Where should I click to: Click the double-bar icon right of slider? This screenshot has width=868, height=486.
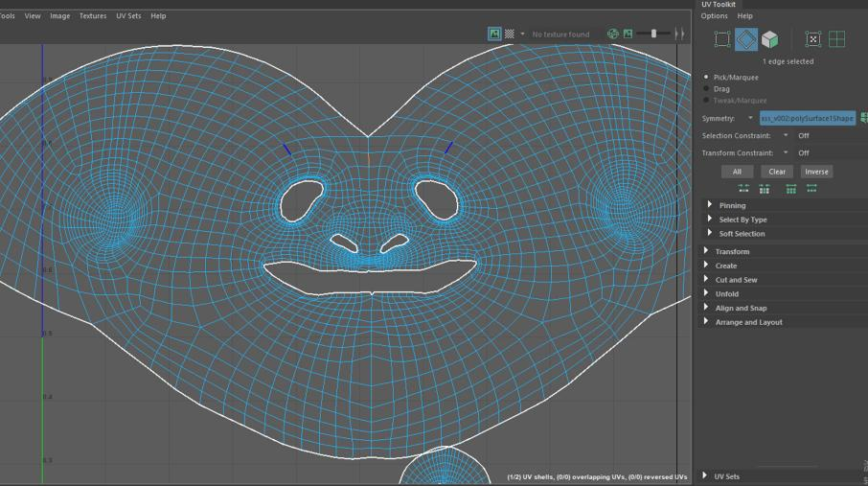679,34
